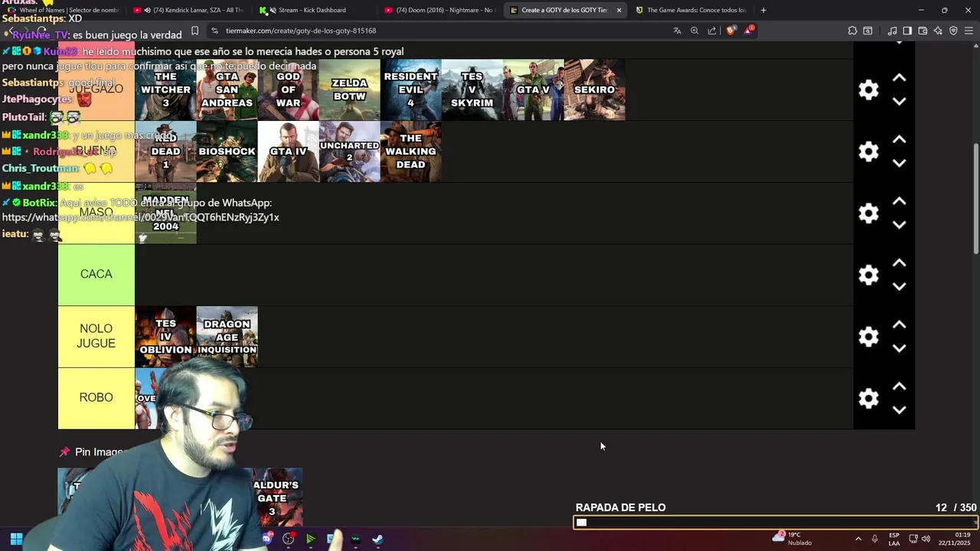Switch to the Kendrick Lamar, SZA tab
Screen dimensions: 980x551
pyautogui.click(x=188, y=10)
